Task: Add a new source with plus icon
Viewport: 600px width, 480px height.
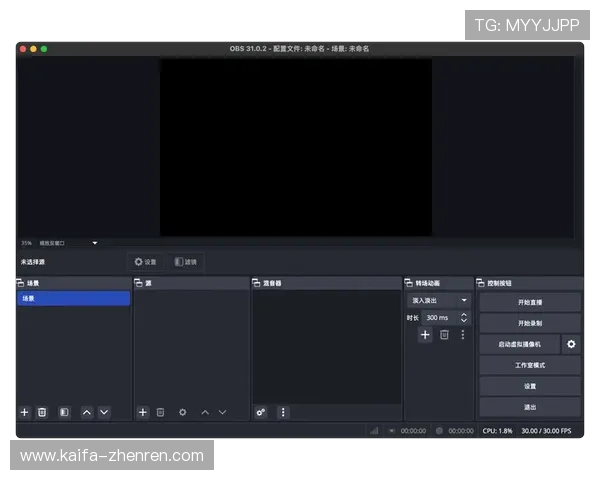Action: pos(143,412)
